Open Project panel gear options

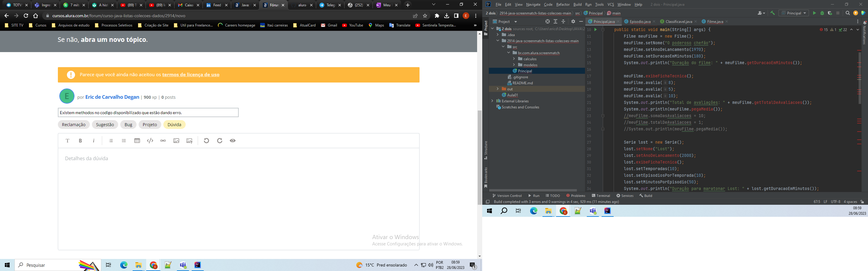(x=573, y=22)
